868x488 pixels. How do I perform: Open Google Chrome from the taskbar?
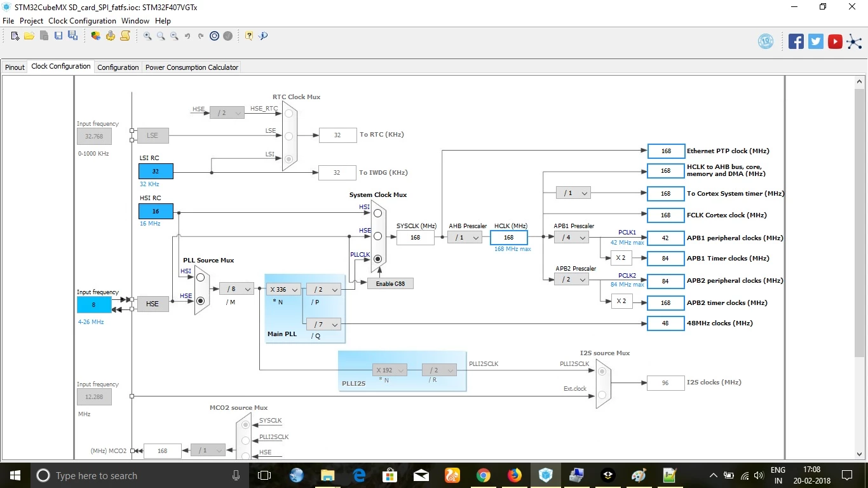(x=484, y=475)
